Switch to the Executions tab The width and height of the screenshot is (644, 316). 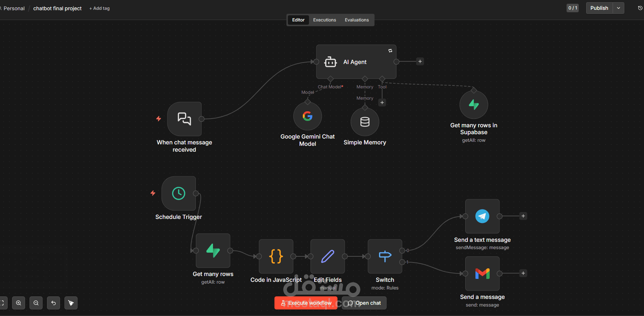click(x=324, y=20)
